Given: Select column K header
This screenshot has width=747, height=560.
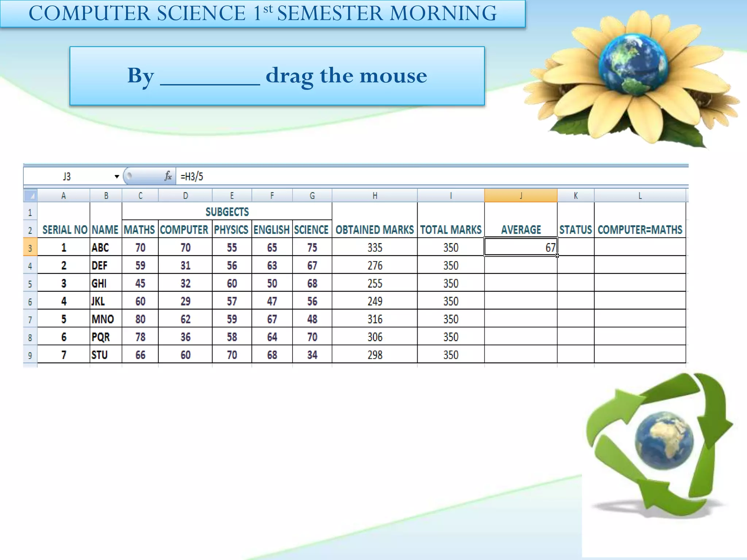Looking at the screenshot, I should tap(576, 195).
